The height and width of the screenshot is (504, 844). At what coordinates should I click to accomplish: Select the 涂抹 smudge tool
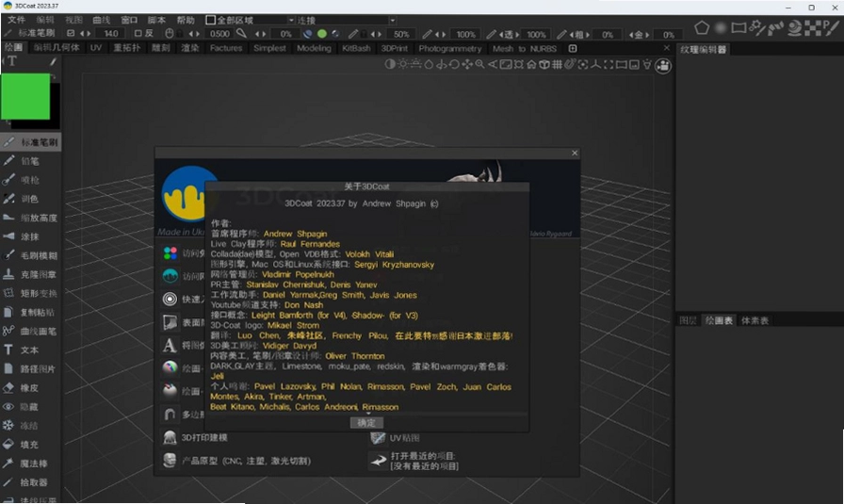(29, 236)
